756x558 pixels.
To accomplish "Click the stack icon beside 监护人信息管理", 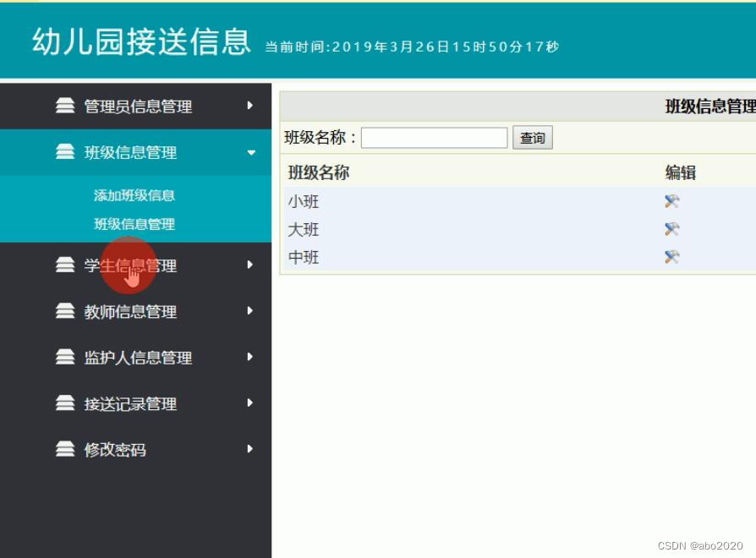I will pyautogui.click(x=65, y=357).
